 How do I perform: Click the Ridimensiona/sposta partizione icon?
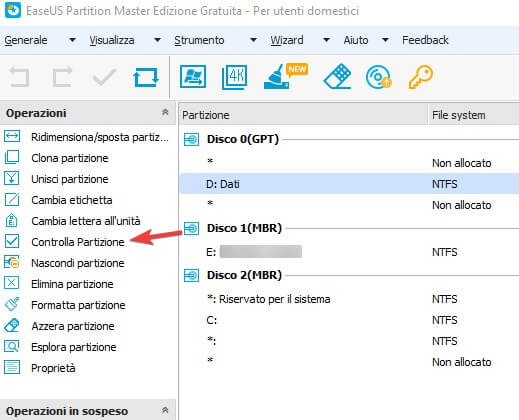[x=12, y=136]
